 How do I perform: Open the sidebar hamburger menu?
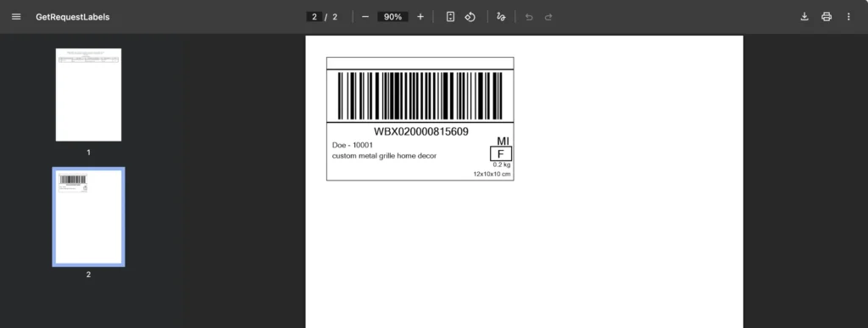pos(16,17)
